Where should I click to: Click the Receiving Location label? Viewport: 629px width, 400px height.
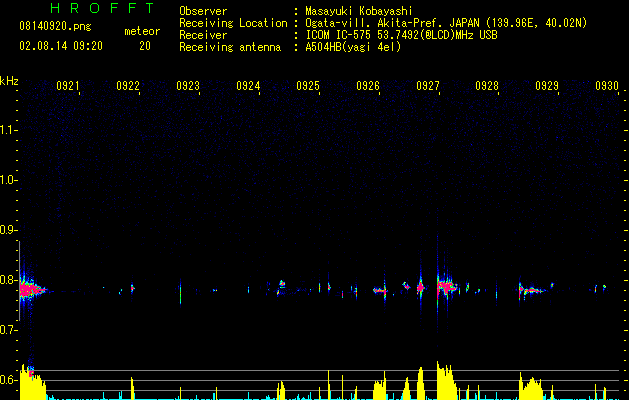233,23
